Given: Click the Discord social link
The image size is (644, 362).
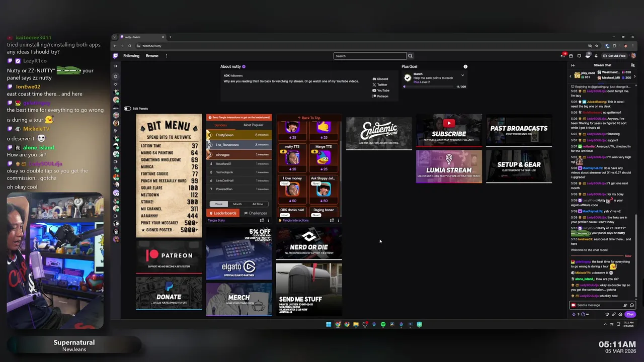Looking at the screenshot, I should click(380, 79).
